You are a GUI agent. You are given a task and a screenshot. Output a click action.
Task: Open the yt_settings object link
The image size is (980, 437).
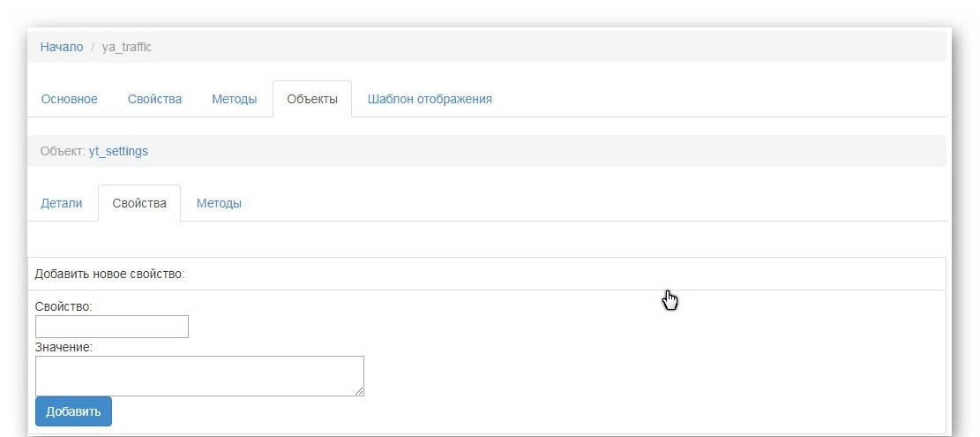[x=118, y=151]
